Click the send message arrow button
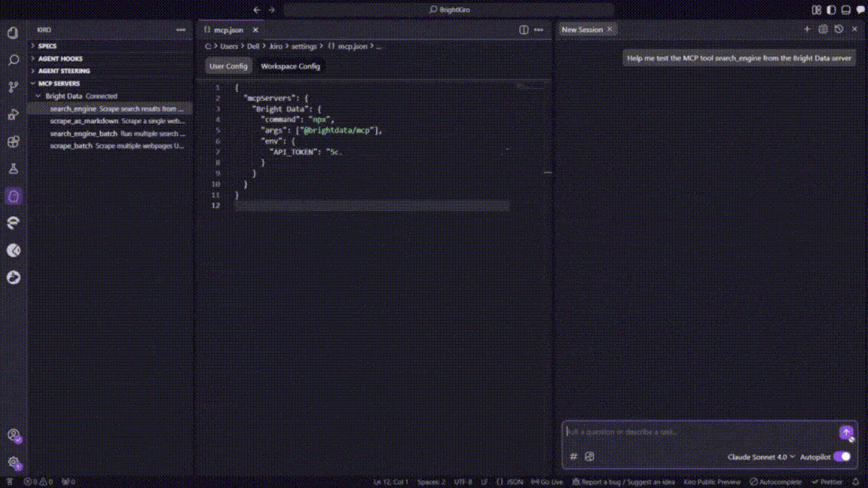 tap(846, 432)
